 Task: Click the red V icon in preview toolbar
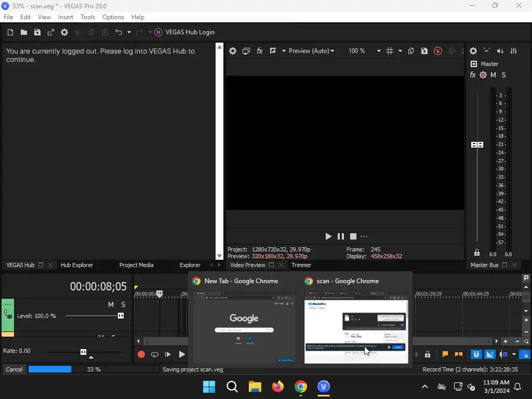click(x=438, y=51)
